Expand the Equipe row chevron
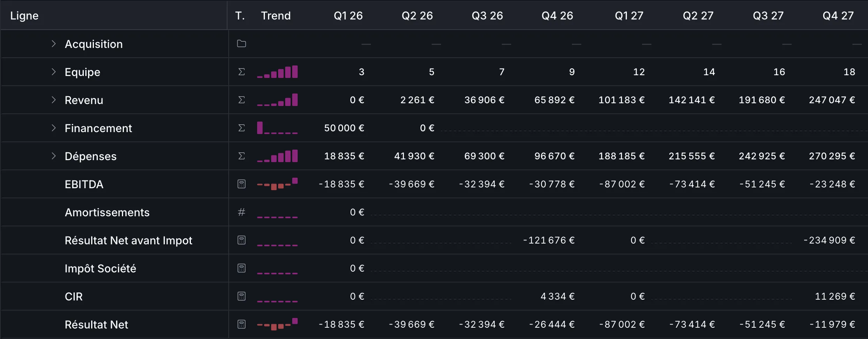 click(x=54, y=72)
